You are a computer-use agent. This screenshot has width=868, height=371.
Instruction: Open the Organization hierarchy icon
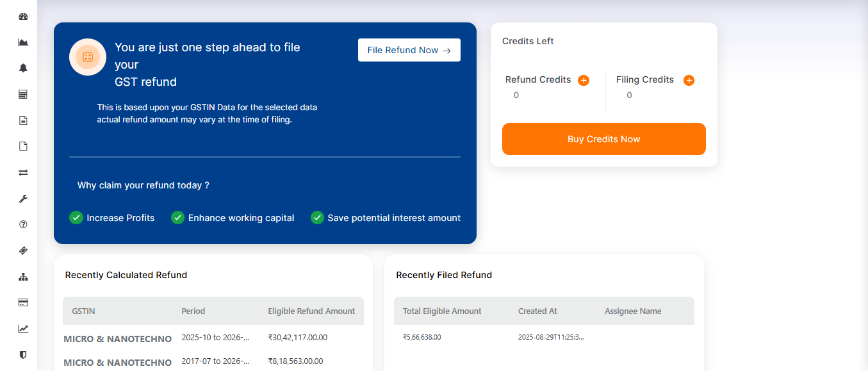(x=23, y=276)
